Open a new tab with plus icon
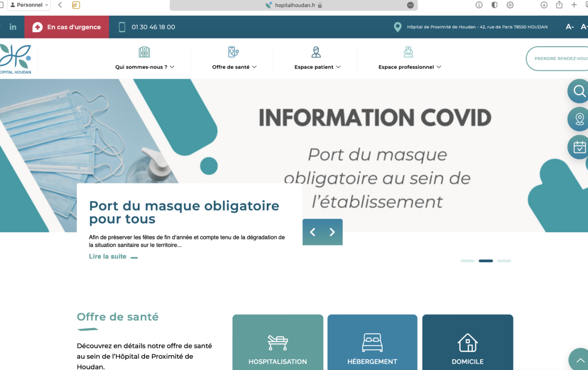588x370 pixels. pyautogui.click(x=574, y=5)
